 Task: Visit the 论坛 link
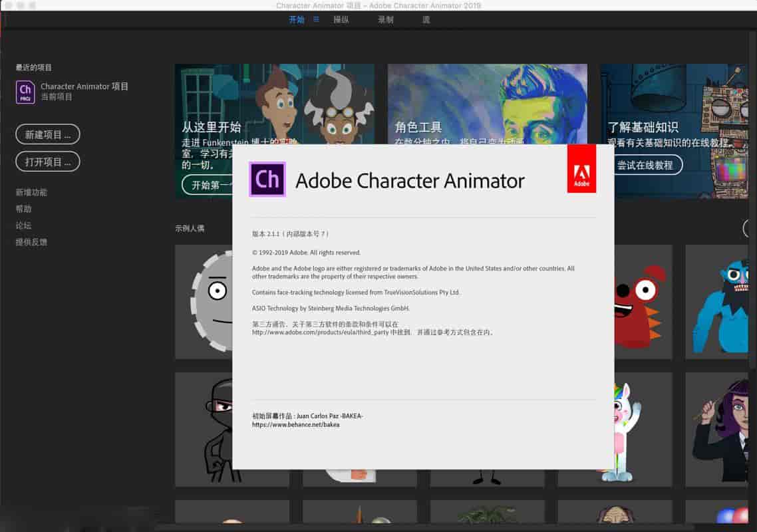pyautogui.click(x=23, y=225)
